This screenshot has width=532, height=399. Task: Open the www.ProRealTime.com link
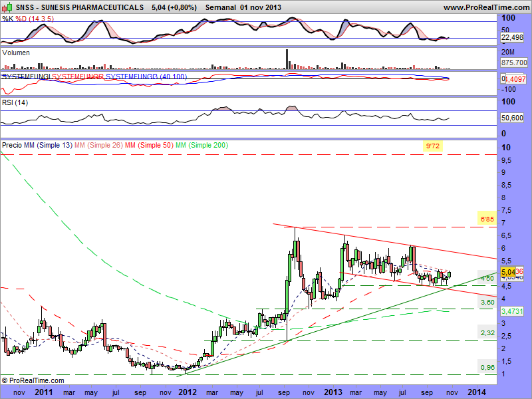click(486, 7)
